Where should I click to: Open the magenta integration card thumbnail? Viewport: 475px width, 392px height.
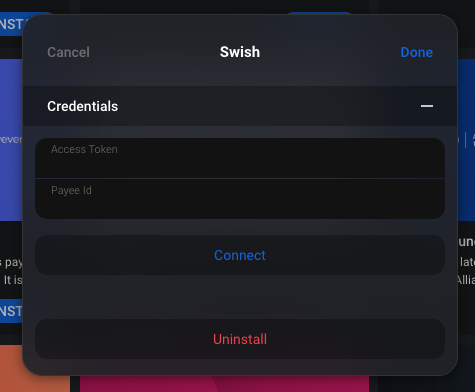point(224,384)
